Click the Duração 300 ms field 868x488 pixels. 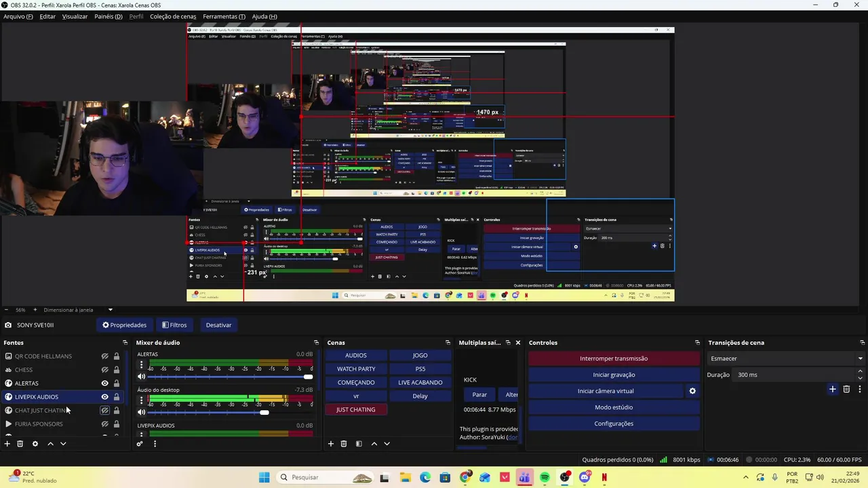coord(795,375)
